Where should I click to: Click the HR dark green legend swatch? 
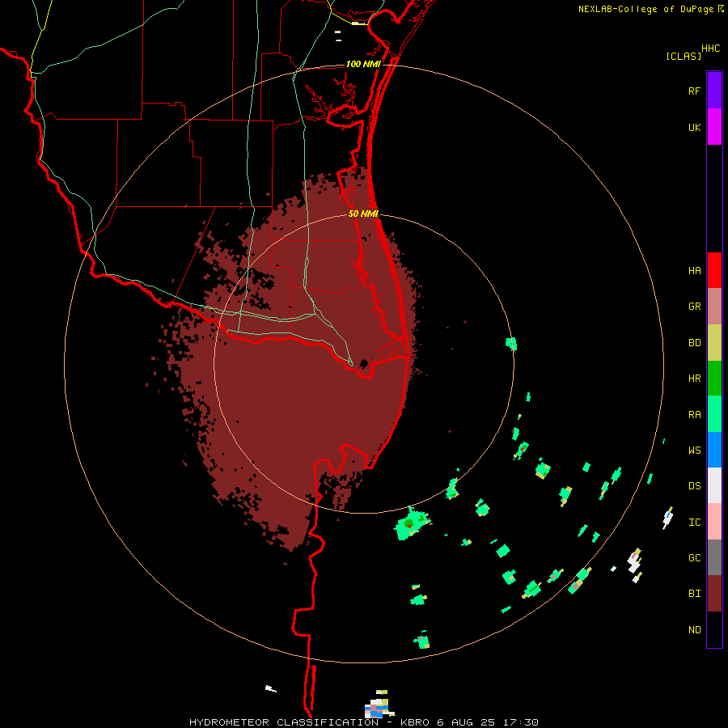point(714,379)
